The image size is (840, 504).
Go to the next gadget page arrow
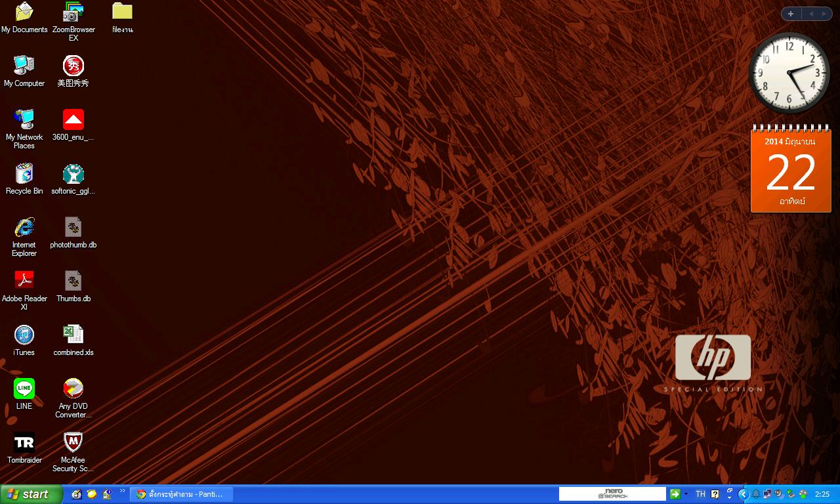[x=824, y=14]
